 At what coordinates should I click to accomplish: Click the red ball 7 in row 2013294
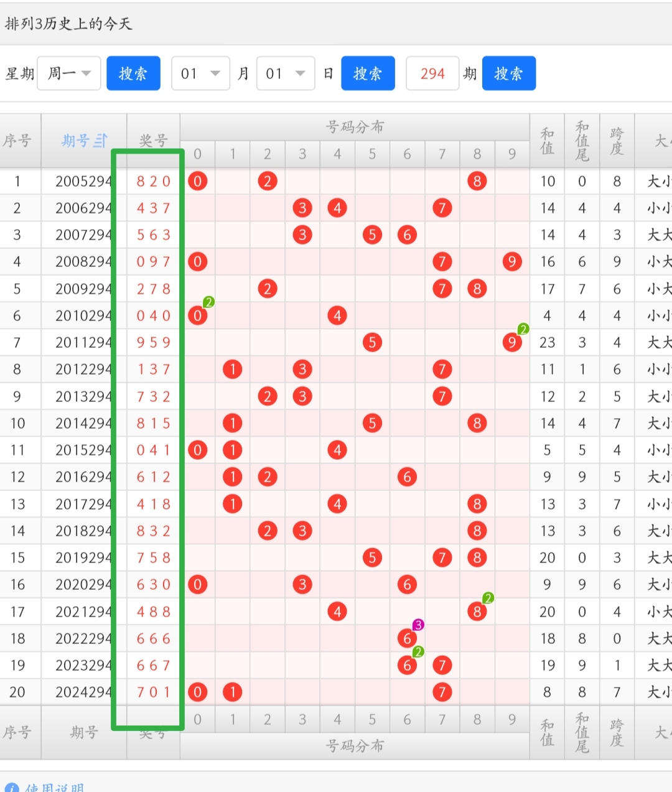pos(442,396)
